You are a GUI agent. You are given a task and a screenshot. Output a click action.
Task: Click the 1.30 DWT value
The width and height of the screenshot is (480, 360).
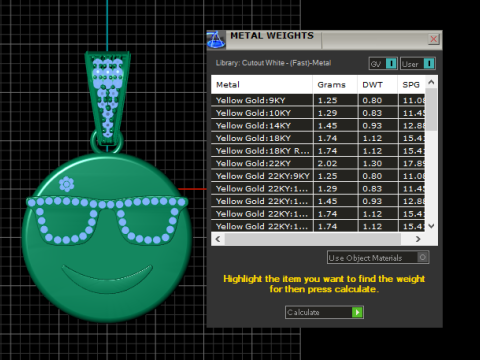pyautogui.click(x=372, y=163)
